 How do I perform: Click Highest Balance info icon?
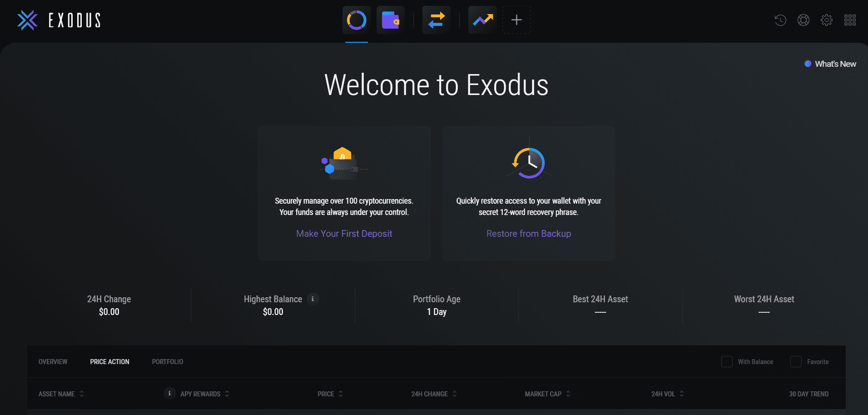click(312, 299)
